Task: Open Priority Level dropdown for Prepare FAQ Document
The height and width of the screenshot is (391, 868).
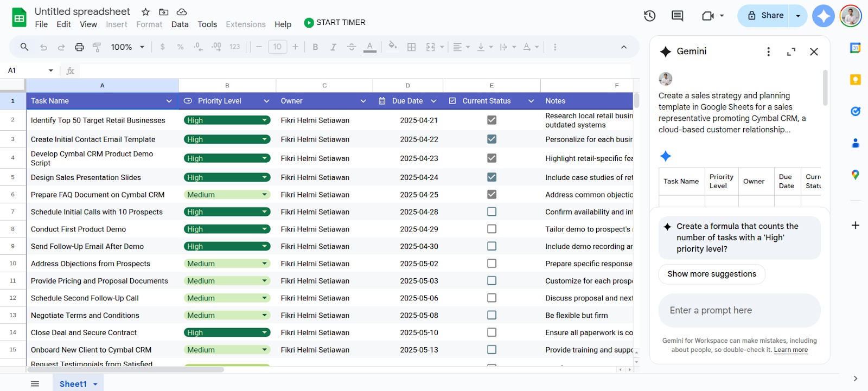Action: coord(265,195)
